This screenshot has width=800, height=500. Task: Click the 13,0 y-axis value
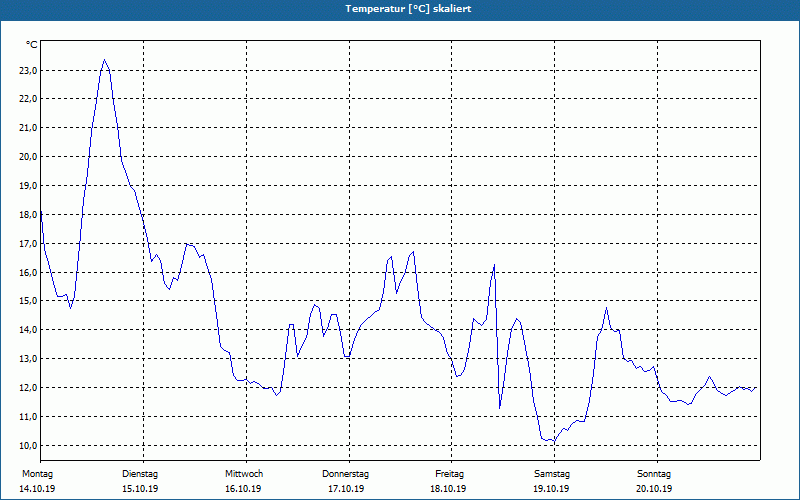tap(28, 359)
